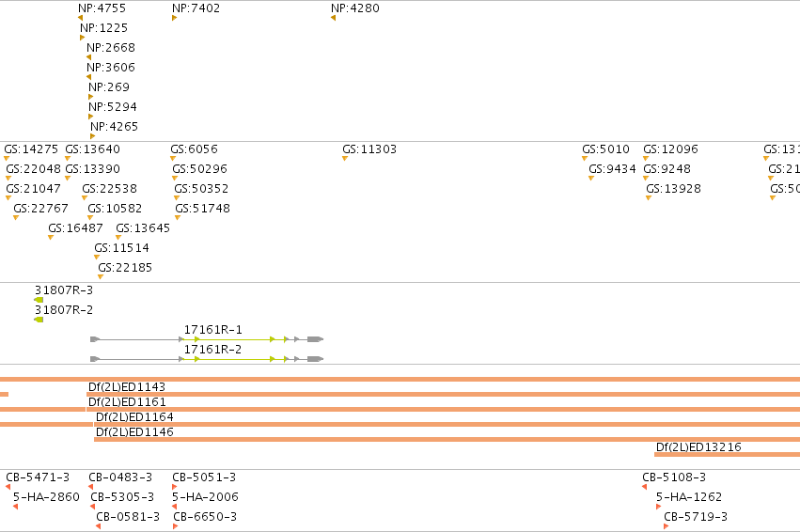
Task: Select the CB-6650-3 label
Action: 205,517
